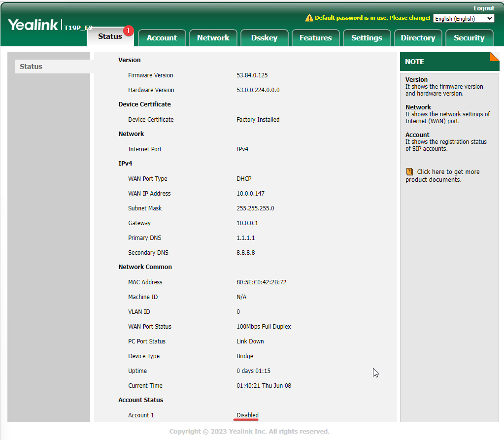Click here to get more product documents
Screen dimensions: 504x440
448,172
